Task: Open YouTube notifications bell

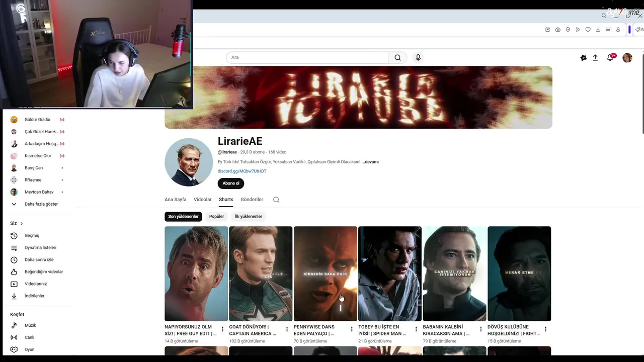Action: tap(610, 57)
